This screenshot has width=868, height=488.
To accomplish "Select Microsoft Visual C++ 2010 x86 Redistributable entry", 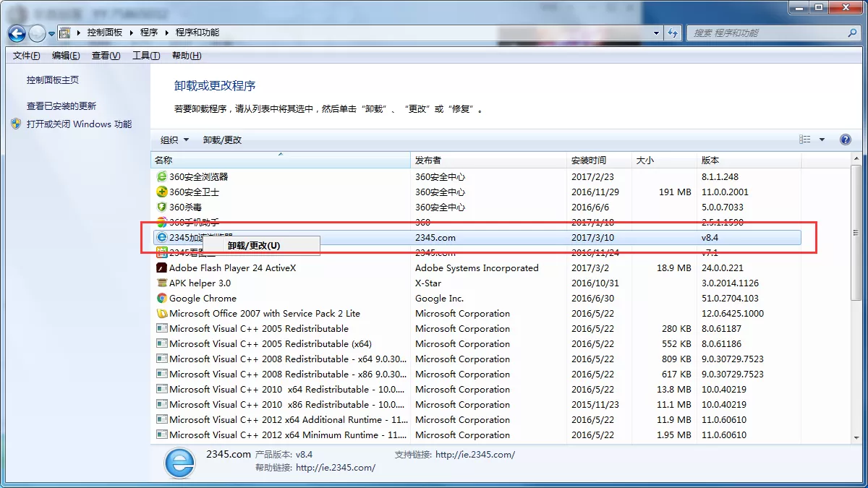I will tap(288, 405).
